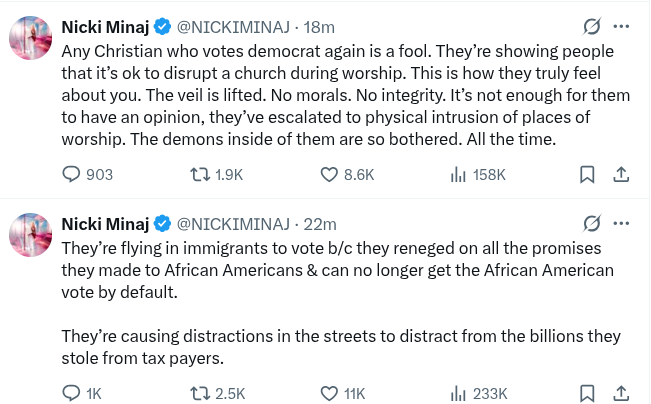Bookmark the second tweet about immigrants
This screenshot has width=651, height=404.
[588, 393]
